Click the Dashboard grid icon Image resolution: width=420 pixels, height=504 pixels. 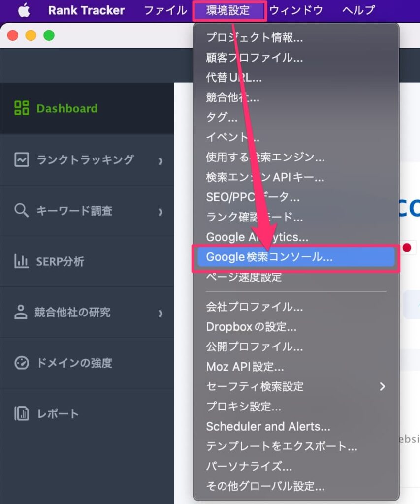click(22, 108)
